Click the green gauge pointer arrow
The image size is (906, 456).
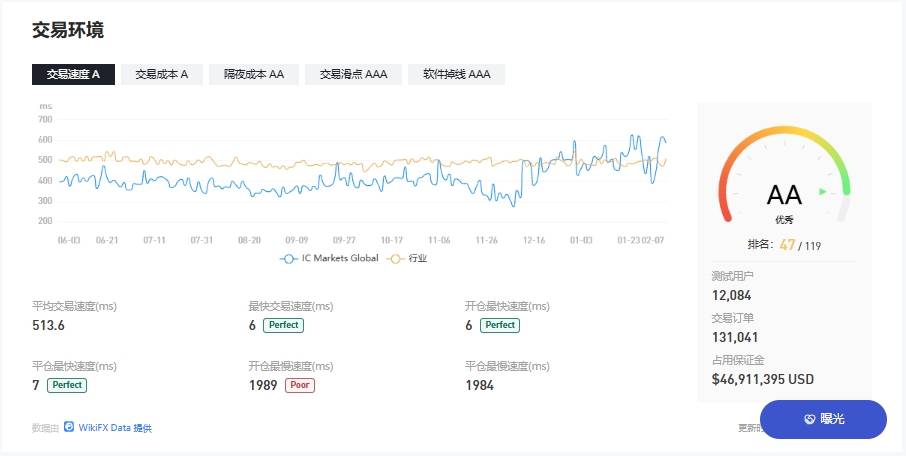coord(823,191)
